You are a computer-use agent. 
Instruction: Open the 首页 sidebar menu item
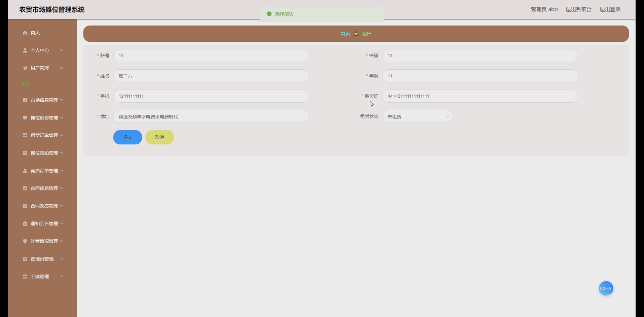click(42, 33)
